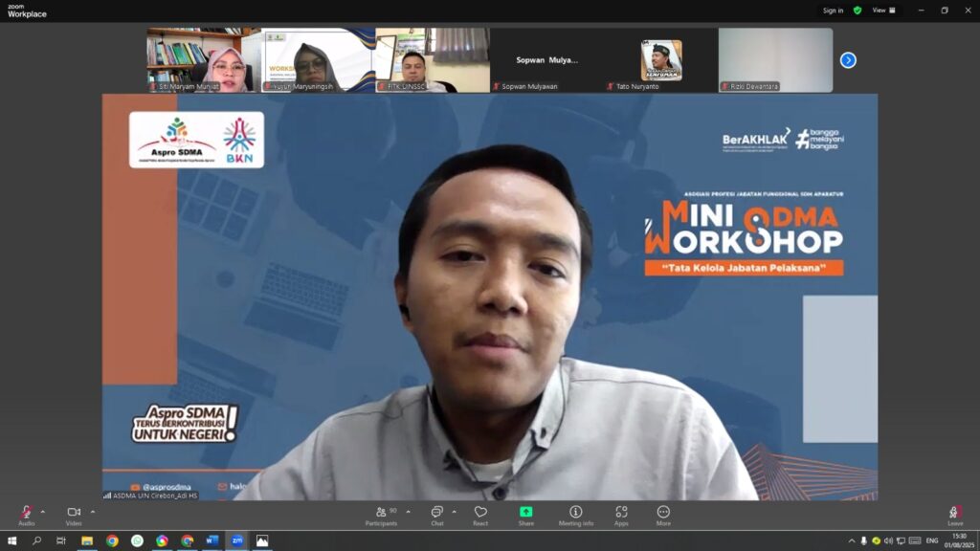Open the React heart menu
Image resolution: width=980 pixels, height=551 pixels.
click(x=480, y=516)
